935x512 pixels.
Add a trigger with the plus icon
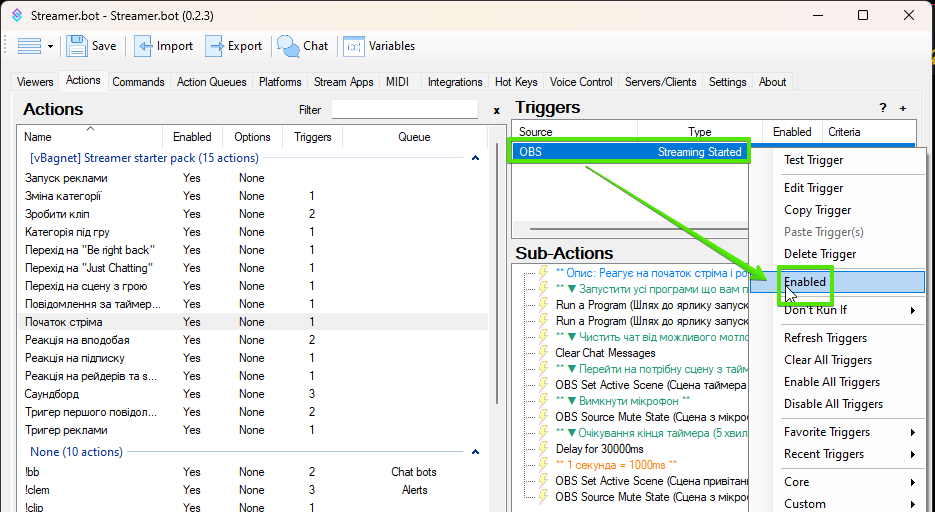(903, 108)
